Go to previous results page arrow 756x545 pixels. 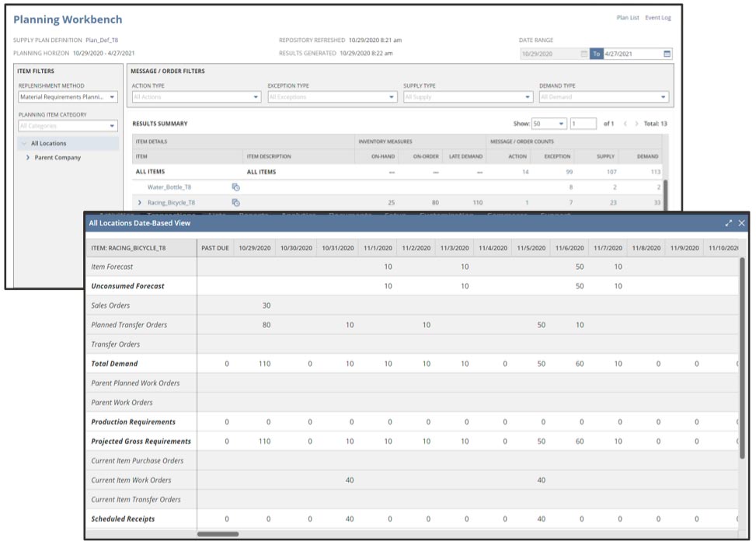(x=624, y=124)
